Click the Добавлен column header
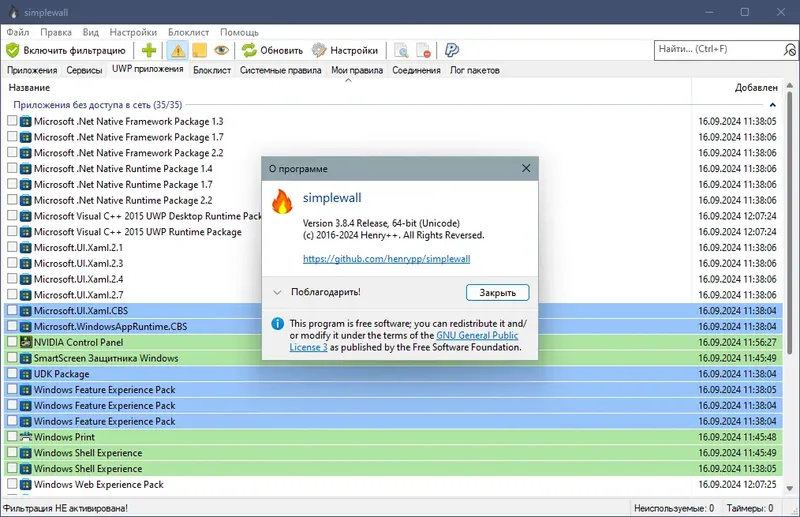This screenshot has width=800, height=517. coord(738,88)
